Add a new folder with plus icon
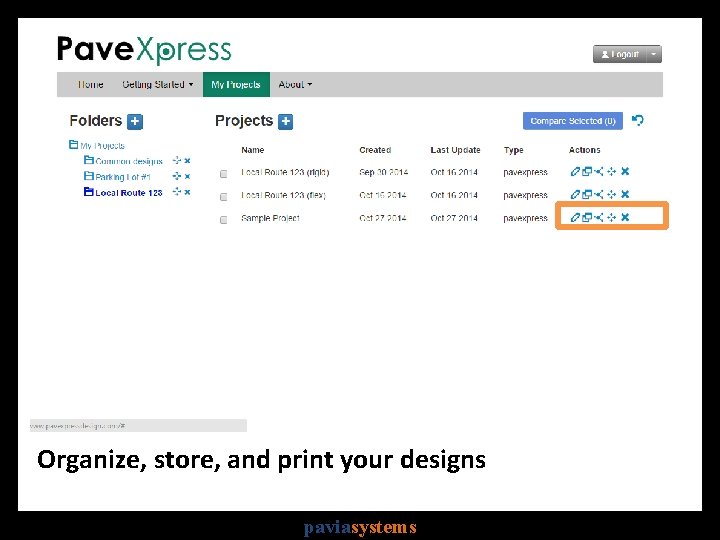 pyautogui.click(x=135, y=122)
